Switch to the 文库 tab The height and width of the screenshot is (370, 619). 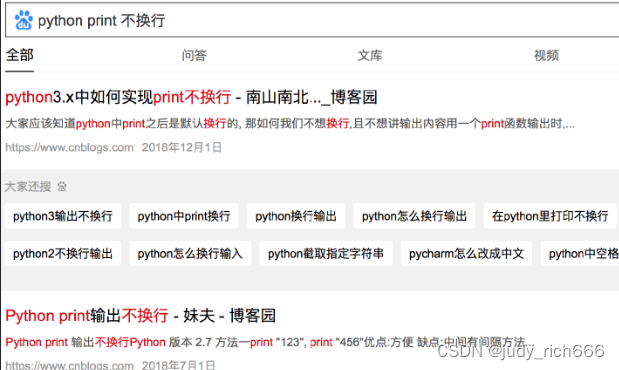point(370,55)
